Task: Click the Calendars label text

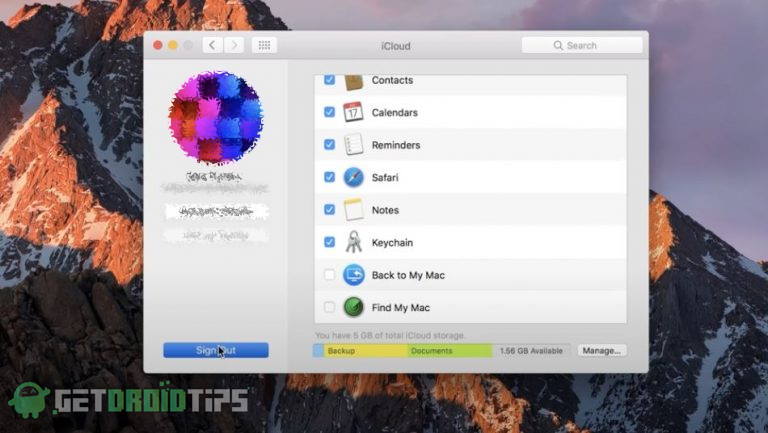Action: tap(394, 113)
